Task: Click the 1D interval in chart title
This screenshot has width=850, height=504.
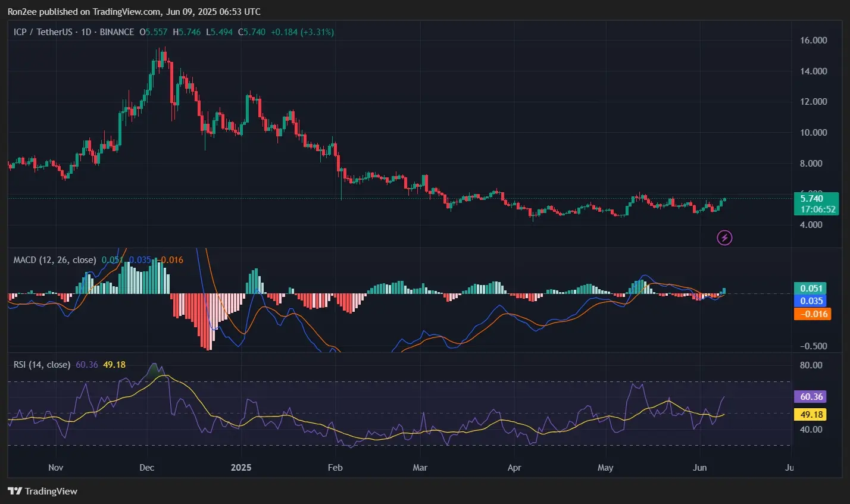Action: click(86, 32)
